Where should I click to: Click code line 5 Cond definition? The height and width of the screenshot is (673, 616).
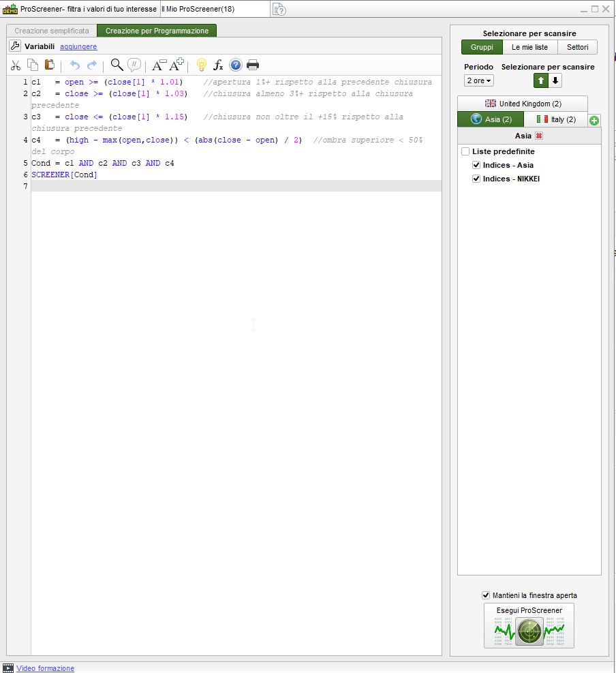(102, 163)
